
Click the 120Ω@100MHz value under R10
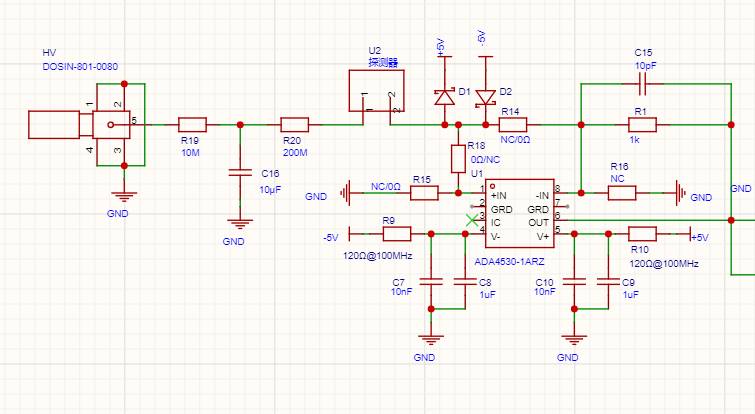(664, 264)
